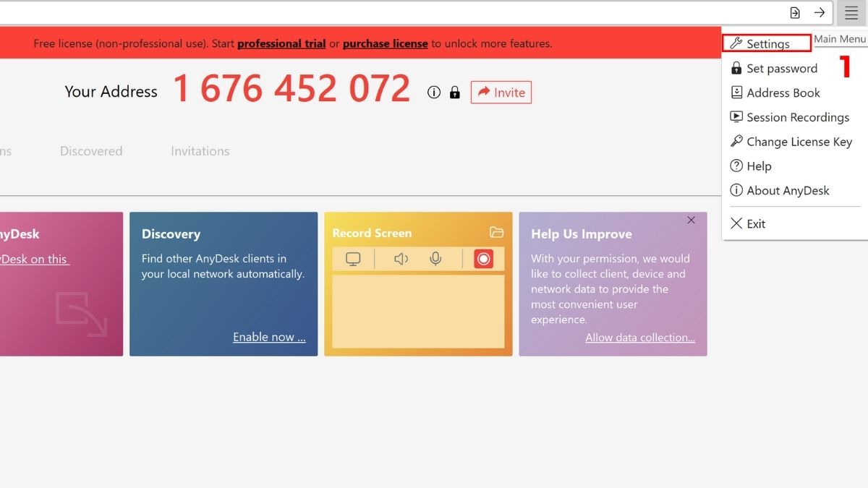Screen dimensions: 868x488
Task: Click Allow data collection link
Action: (640, 337)
